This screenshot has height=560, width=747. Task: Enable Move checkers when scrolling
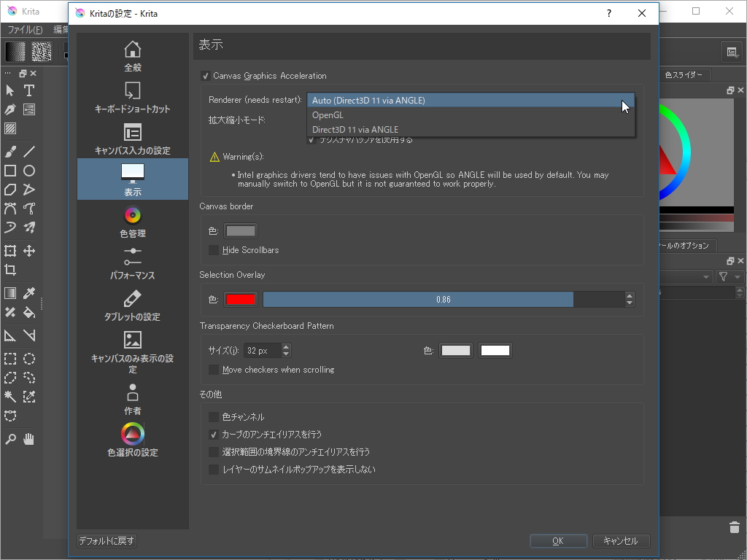click(214, 370)
